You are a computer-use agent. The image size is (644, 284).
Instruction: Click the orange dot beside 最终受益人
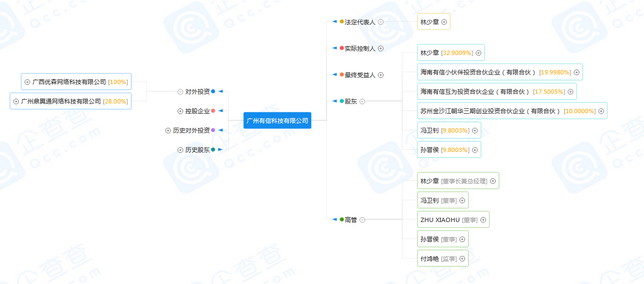coord(342,74)
